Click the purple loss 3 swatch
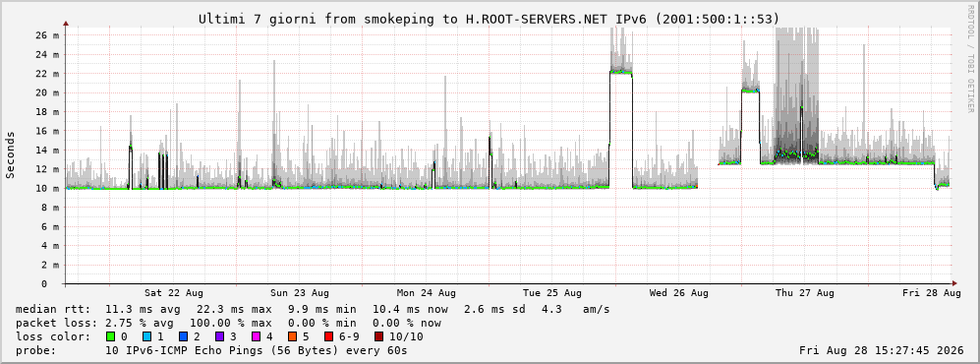 (219, 336)
